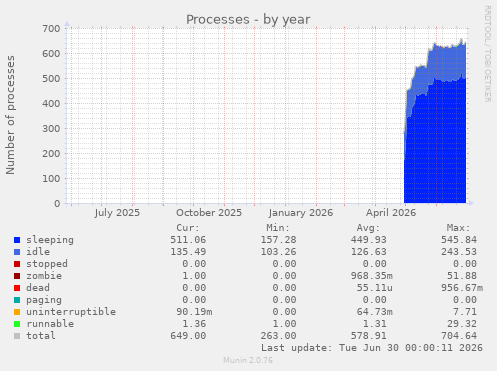Viewport: 497px width, 371px height.
Task: Click the zombie legend color swatch
Action: click(17, 276)
